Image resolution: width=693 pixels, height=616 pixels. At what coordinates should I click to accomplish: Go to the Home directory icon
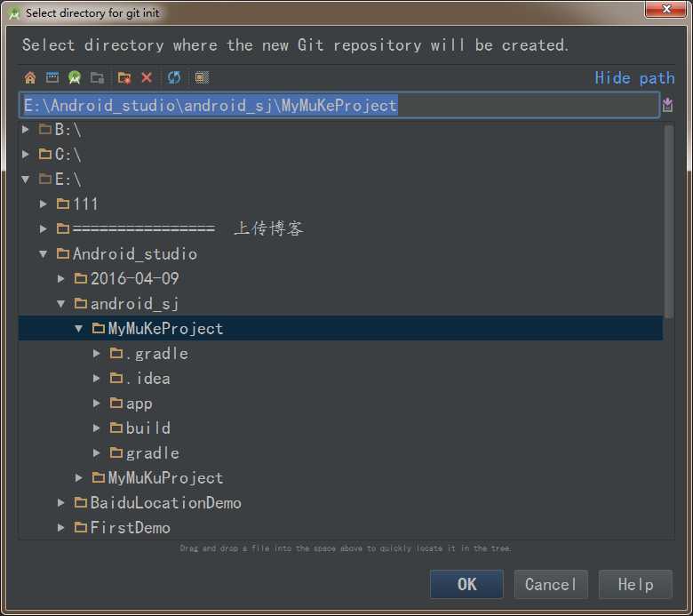tap(30, 78)
